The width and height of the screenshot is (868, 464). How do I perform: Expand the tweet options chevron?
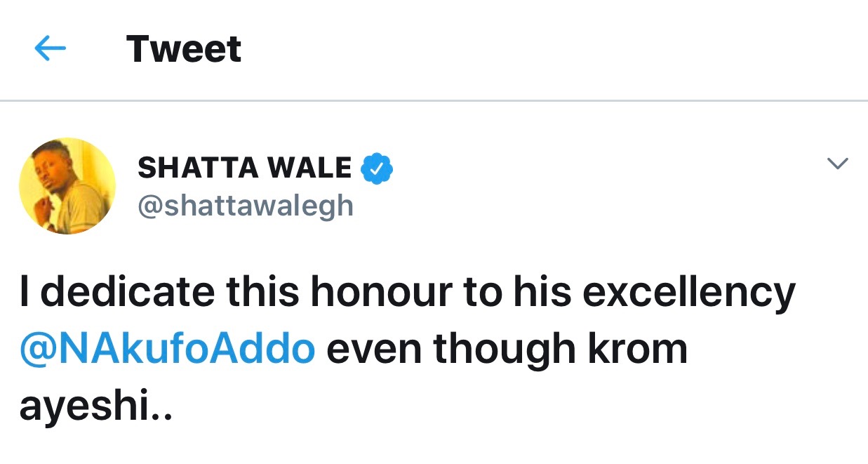(x=837, y=164)
